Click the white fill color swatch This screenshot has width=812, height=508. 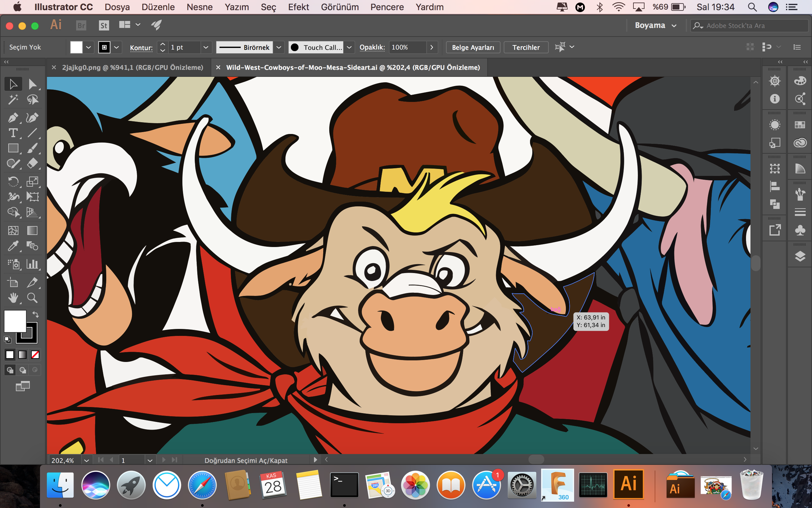(76, 47)
